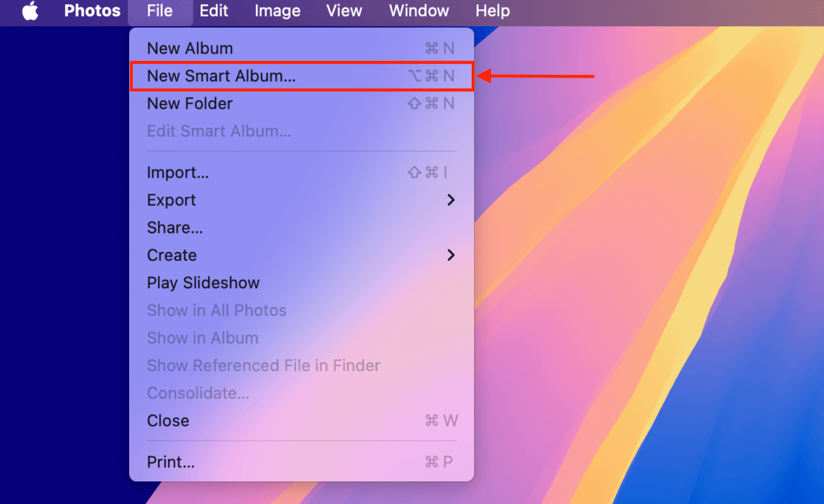Image resolution: width=824 pixels, height=504 pixels.
Task: Open the Image menu
Action: pos(277,12)
